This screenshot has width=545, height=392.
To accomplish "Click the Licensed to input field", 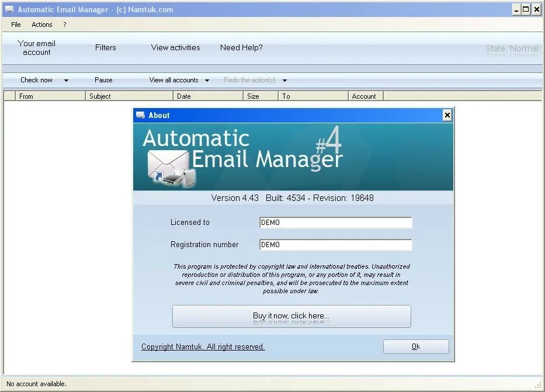I will point(336,223).
